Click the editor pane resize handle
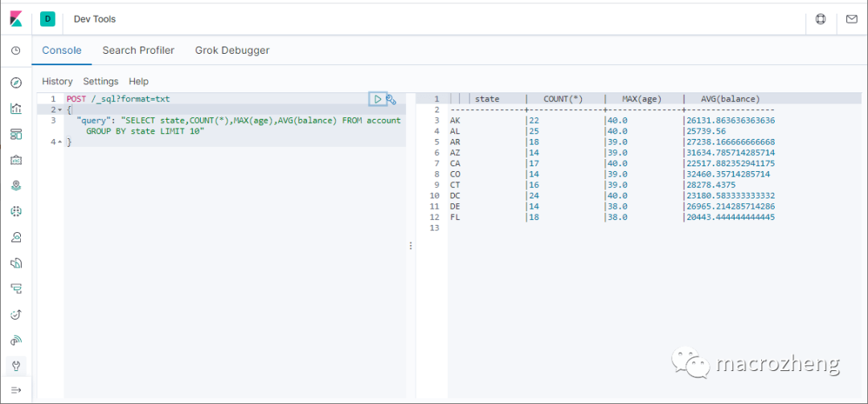This screenshot has height=404, width=868. 411,246
